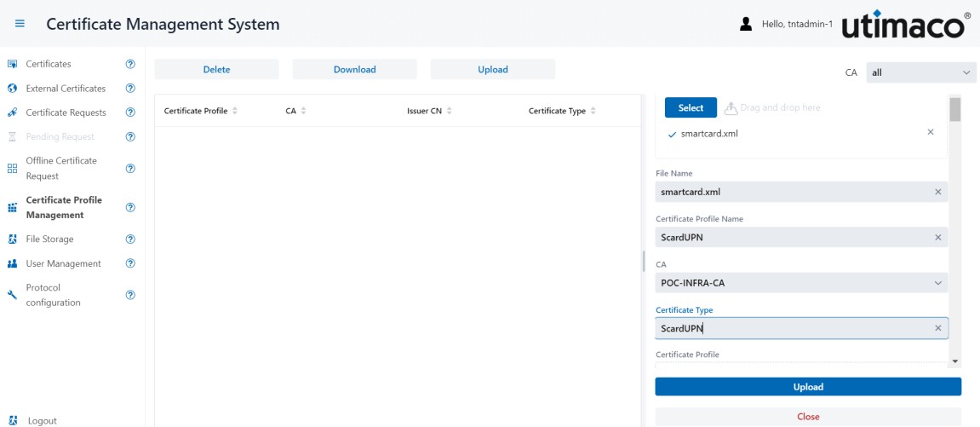Open help for Certificates
The width and height of the screenshot is (980, 427).
[130, 64]
